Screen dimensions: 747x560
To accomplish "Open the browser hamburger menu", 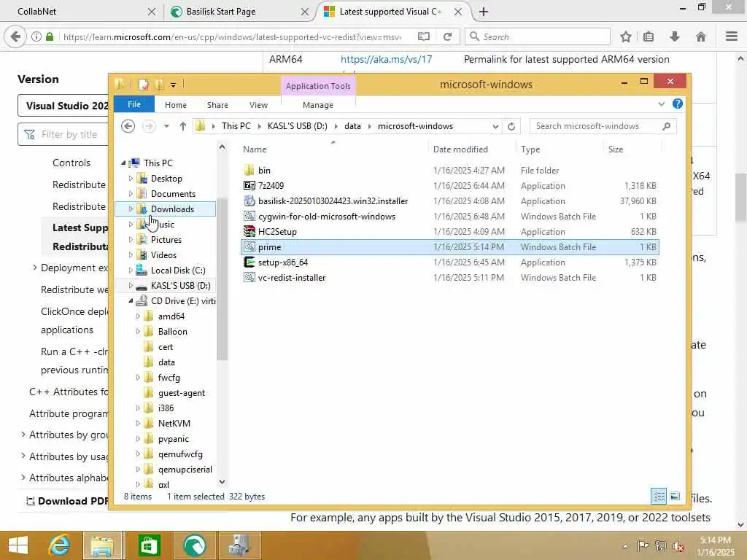I will pyautogui.click(x=732, y=36).
